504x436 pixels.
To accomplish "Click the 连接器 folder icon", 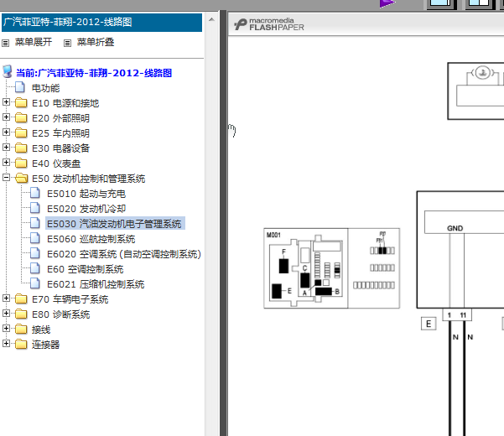I will click(21, 345).
